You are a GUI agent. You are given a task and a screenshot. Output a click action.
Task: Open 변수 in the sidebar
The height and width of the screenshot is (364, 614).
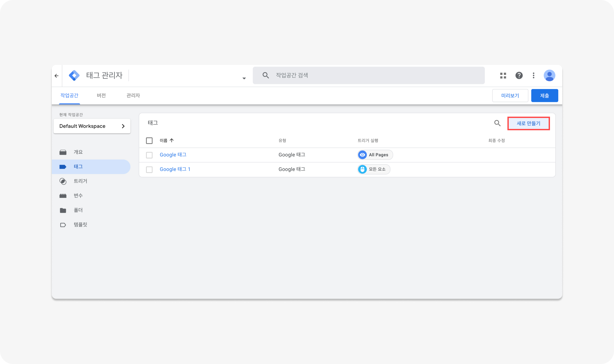coord(91,196)
